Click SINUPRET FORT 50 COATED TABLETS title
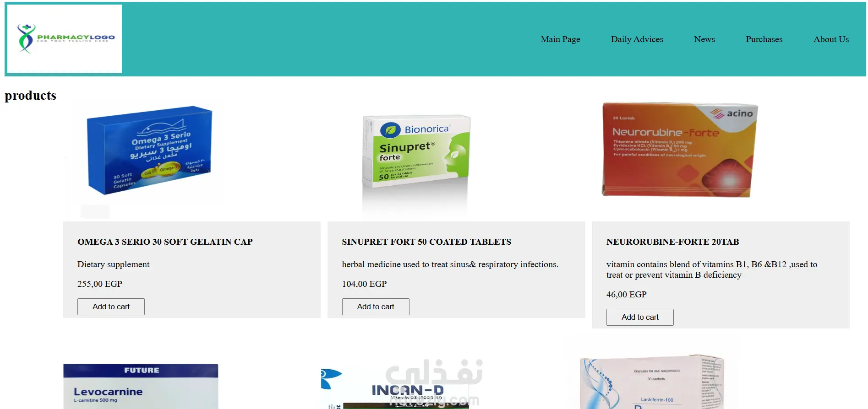868x409 pixels. pyautogui.click(x=426, y=242)
